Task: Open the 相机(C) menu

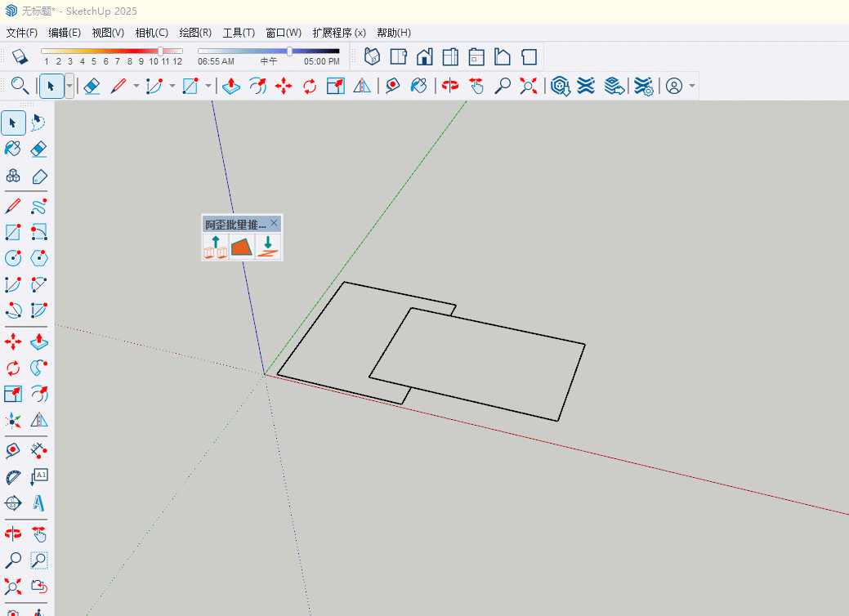Action: 151,33
